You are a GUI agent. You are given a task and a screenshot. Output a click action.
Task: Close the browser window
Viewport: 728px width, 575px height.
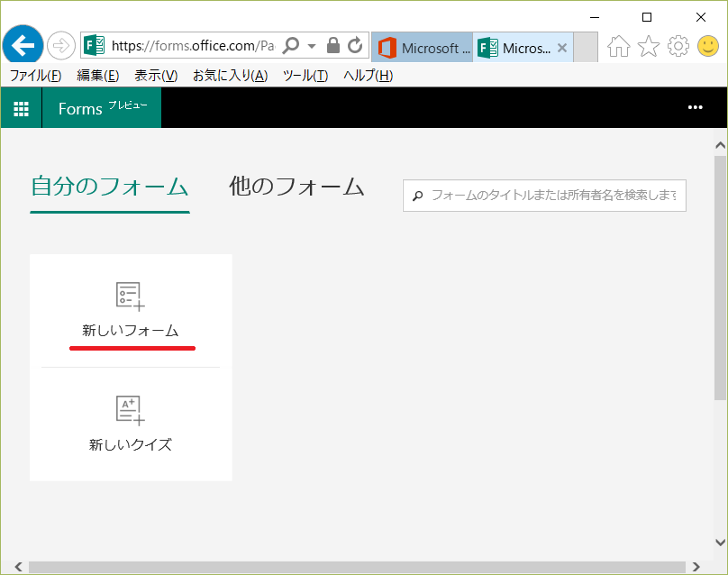pyautogui.click(x=701, y=18)
